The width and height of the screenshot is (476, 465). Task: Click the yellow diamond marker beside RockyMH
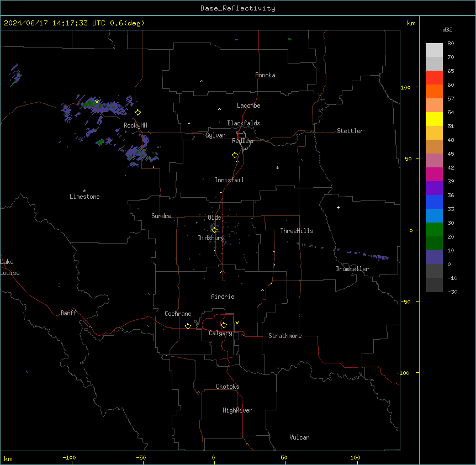pyautogui.click(x=138, y=113)
